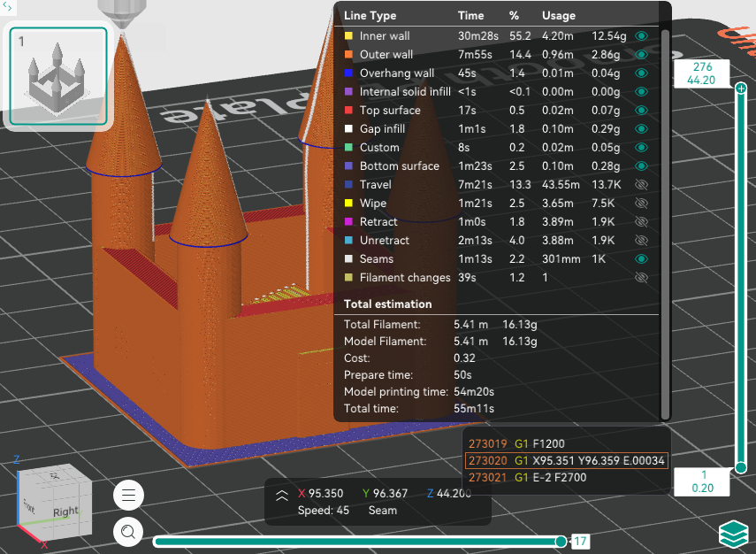
Task: Click the Filament changes legend label
Action: click(404, 278)
